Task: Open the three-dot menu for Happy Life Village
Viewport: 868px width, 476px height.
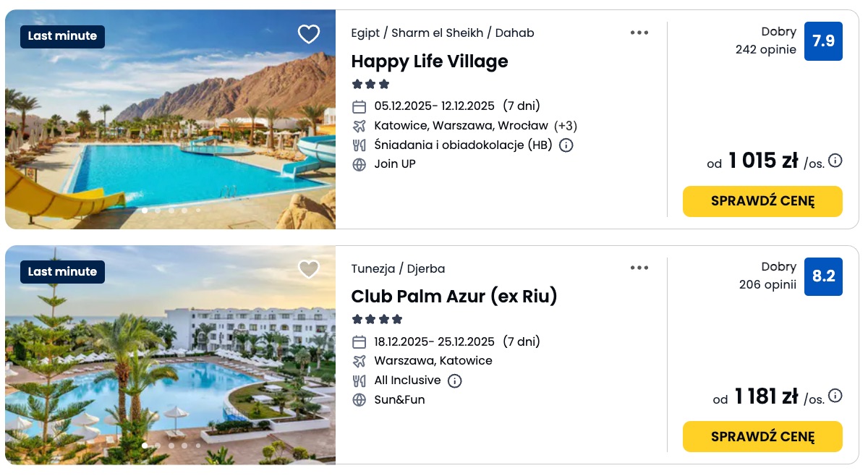Action: pyautogui.click(x=639, y=33)
